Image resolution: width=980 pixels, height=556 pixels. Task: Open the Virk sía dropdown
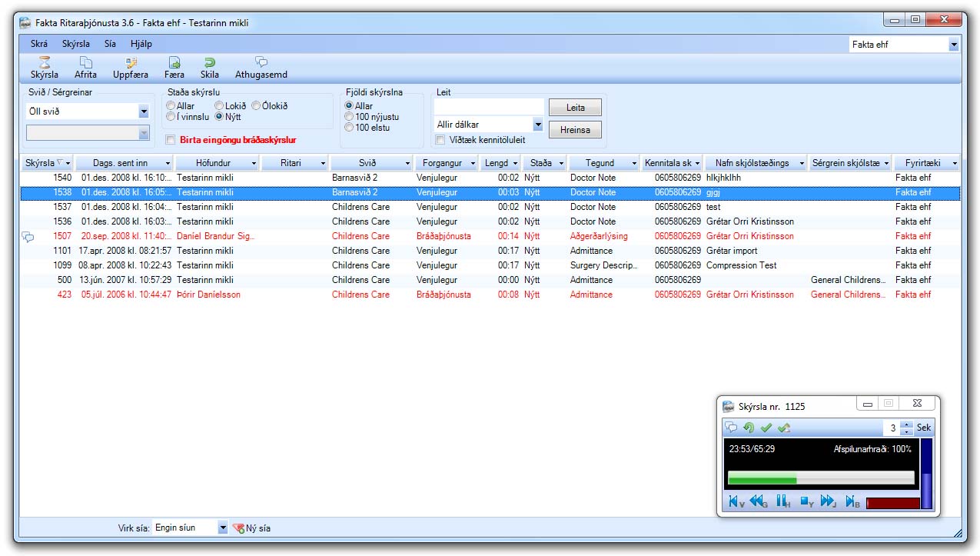[x=223, y=528]
